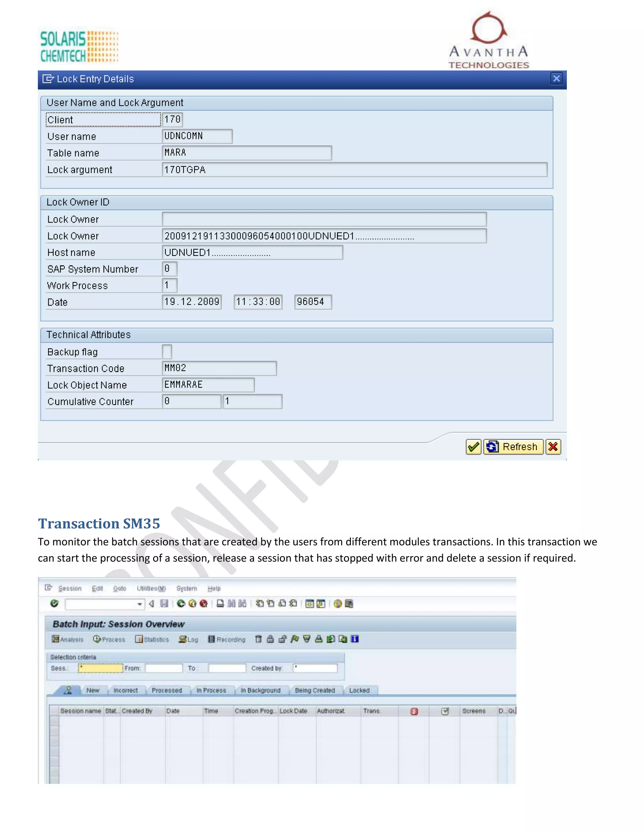Click the red X Cancel button
Screen dimensions: 644x833
[553, 447]
